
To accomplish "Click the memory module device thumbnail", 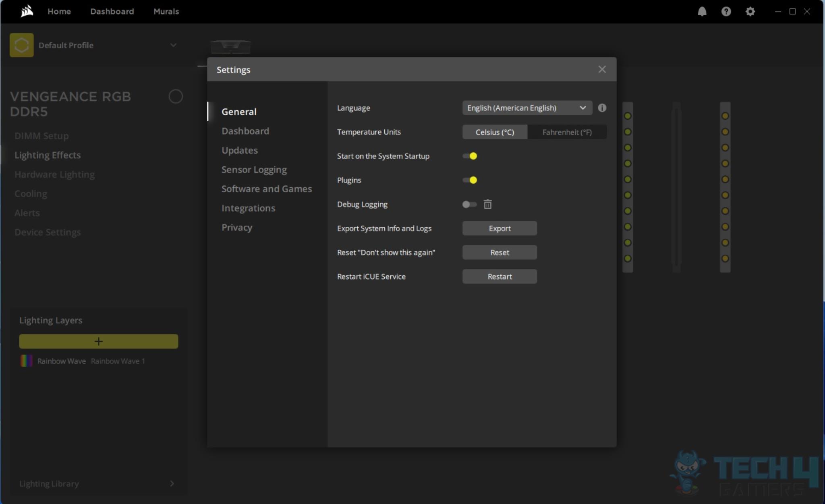I will point(230,47).
